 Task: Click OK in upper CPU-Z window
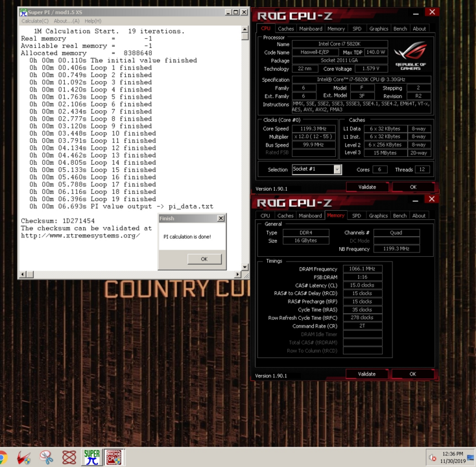point(413,187)
